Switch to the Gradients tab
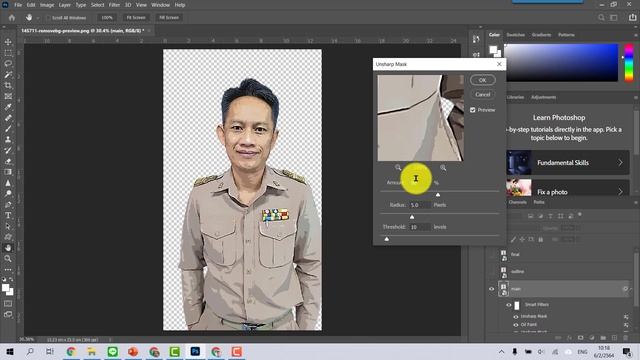This screenshot has height=360, width=640. point(541,35)
